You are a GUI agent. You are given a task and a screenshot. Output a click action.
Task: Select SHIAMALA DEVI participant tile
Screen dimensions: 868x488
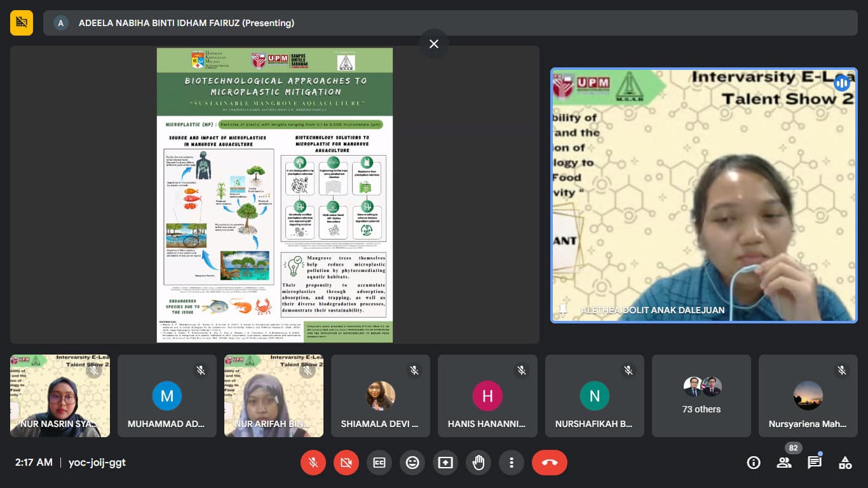tap(381, 396)
